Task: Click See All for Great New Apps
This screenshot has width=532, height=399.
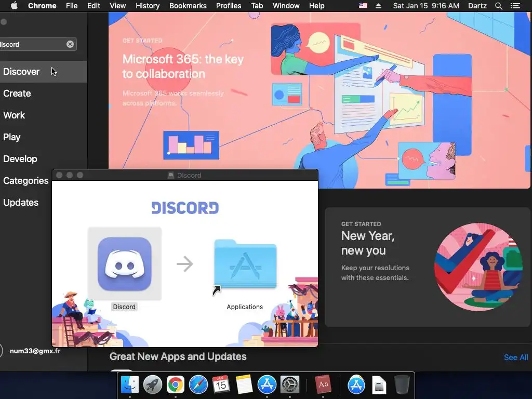Action: (516, 357)
